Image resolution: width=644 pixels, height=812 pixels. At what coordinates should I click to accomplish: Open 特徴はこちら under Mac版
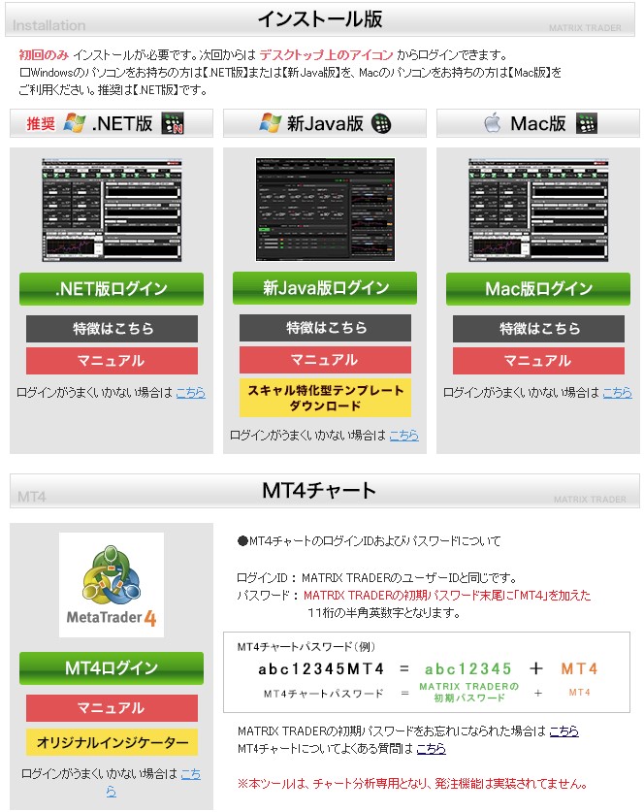[x=538, y=329]
